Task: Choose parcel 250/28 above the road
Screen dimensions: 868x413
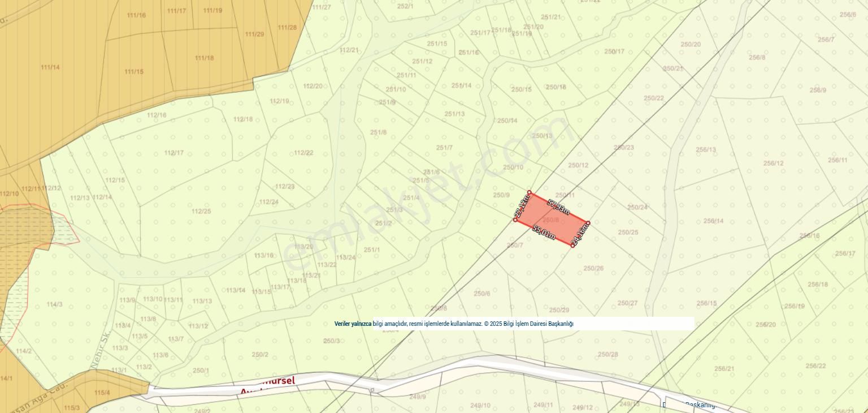Action: tap(607, 355)
